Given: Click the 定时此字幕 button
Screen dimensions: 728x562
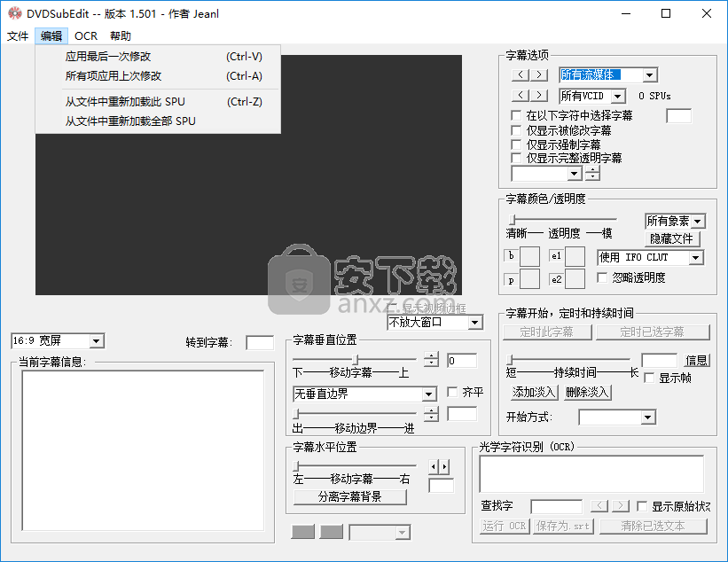Looking at the screenshot, I should point(546,332).
